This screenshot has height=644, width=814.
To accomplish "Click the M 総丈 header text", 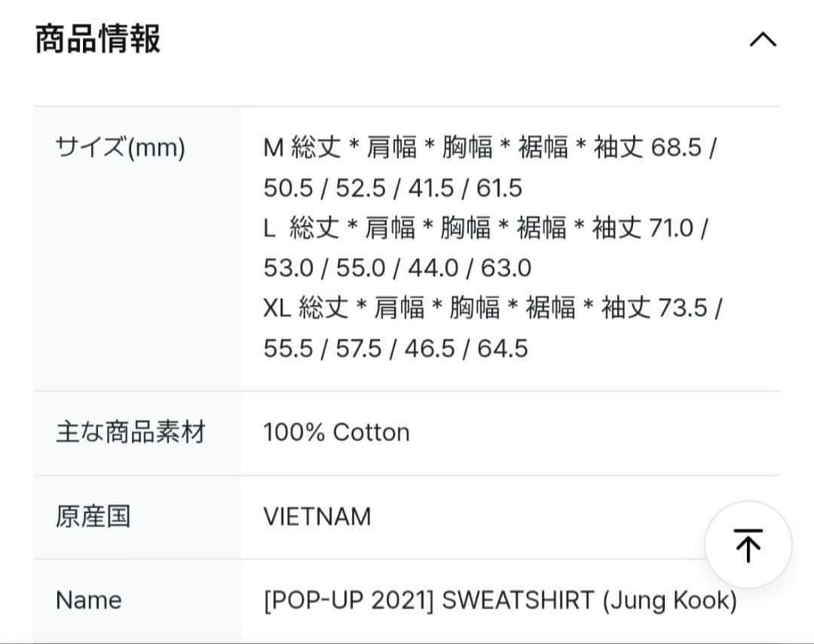I will click(x=302, y=148).
